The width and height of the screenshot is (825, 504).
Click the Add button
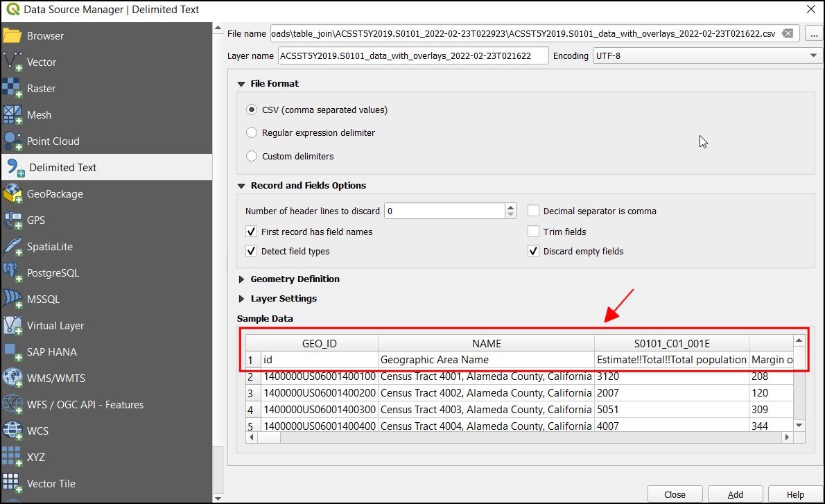coord(735,494)
